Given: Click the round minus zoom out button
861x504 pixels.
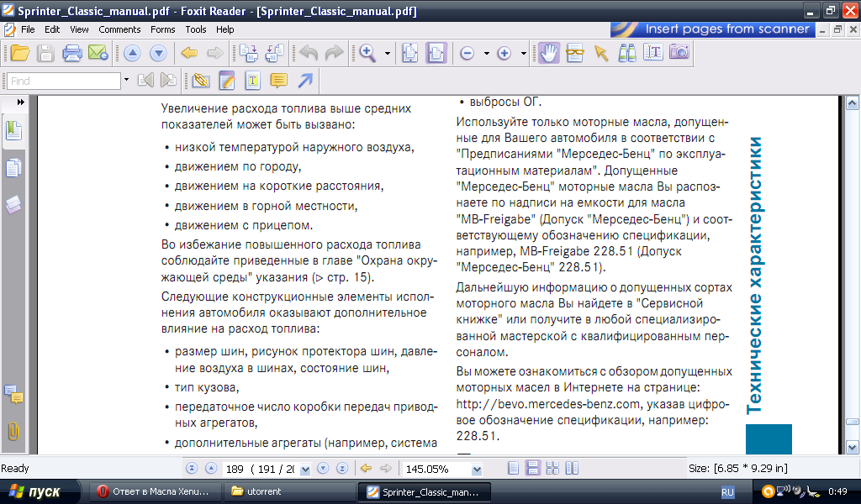Looking at the screenshot, I should coord(467,53).
